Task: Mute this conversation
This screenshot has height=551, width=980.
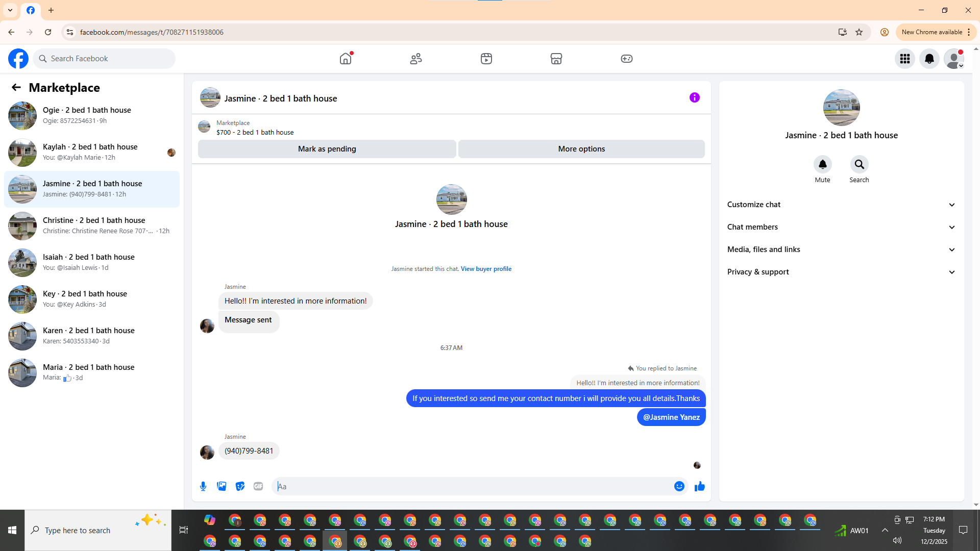Action: [x=822, y=165]
